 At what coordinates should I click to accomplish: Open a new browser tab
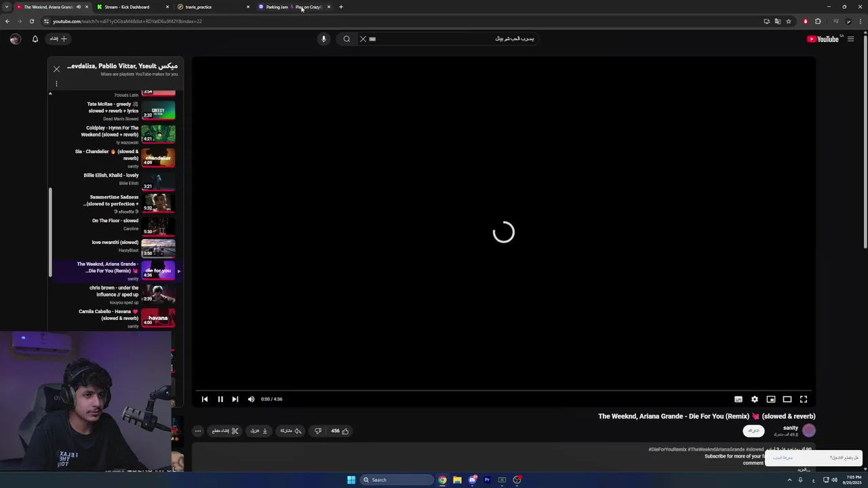[x=341, y=7]
